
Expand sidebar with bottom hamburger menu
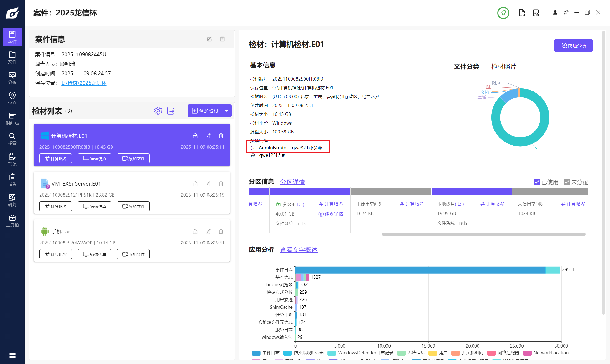(x=12, y=355)
